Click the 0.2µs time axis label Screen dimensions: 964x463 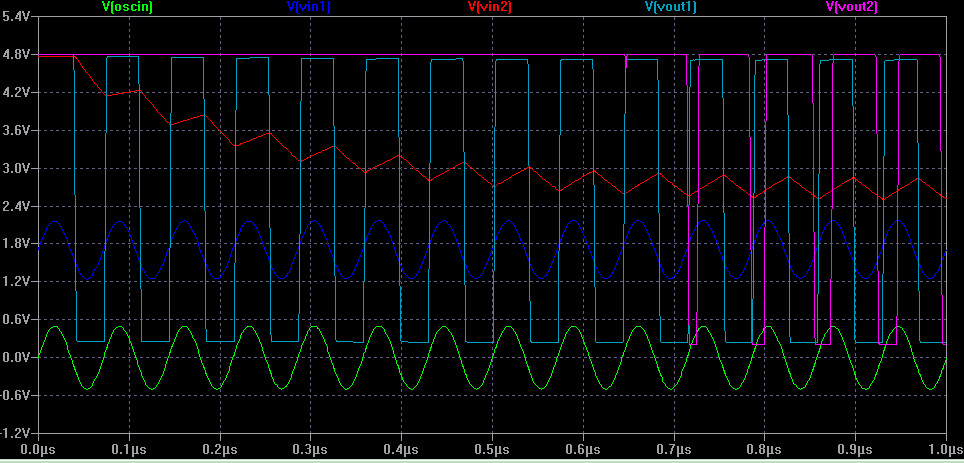coord(220,450)
